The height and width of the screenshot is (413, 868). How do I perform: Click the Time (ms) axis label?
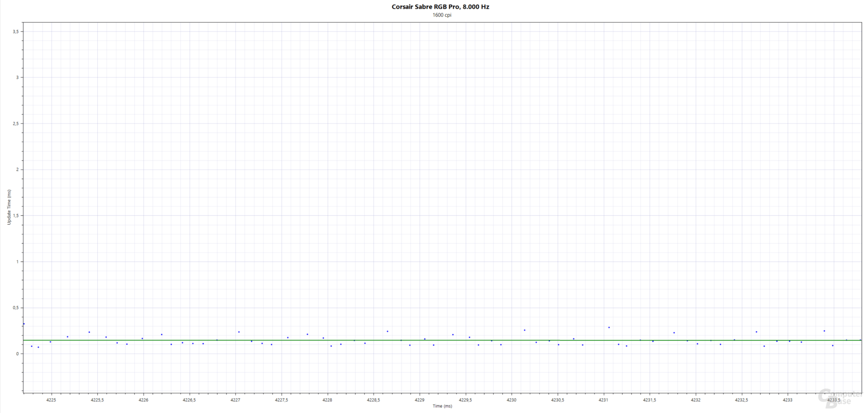tap(442, 406)
